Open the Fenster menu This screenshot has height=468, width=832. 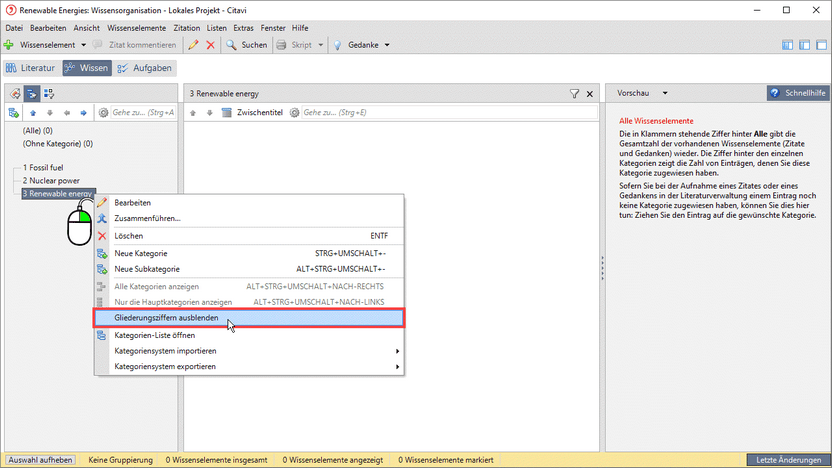point(273,28)
